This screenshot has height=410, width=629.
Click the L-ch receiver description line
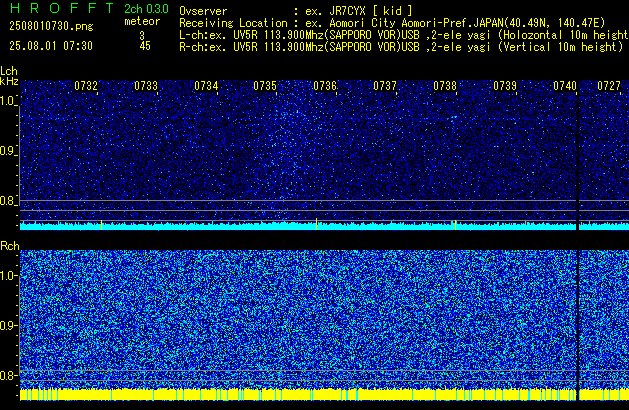(x=404, y=35)
